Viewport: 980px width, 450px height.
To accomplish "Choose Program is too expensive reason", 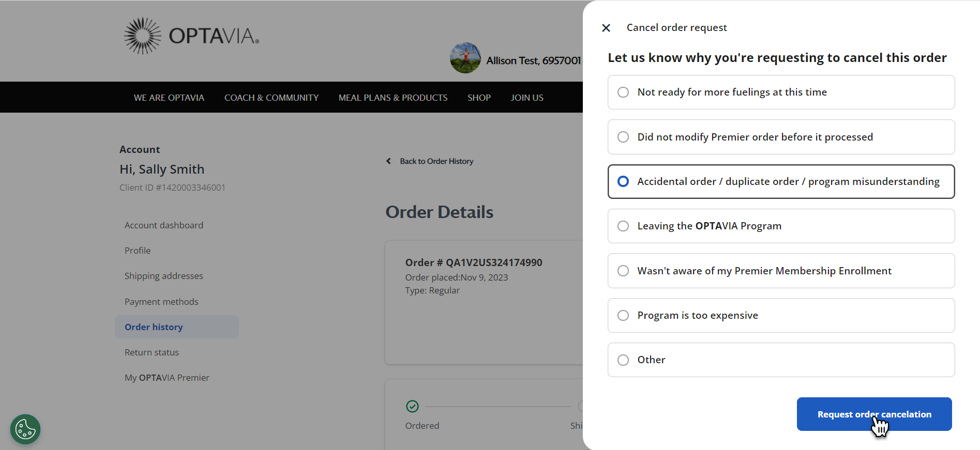I will tap(623, 315).
